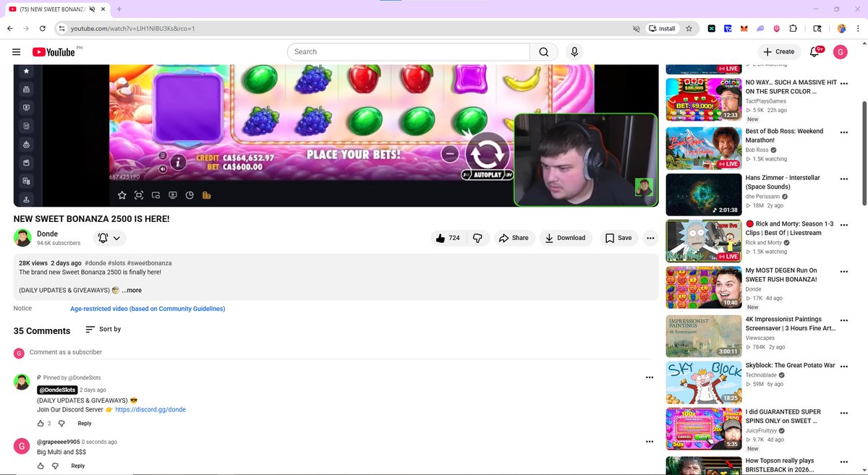Open options for Hans Zimmer Interstellar video
868x475 pixels.
(843, 179)
